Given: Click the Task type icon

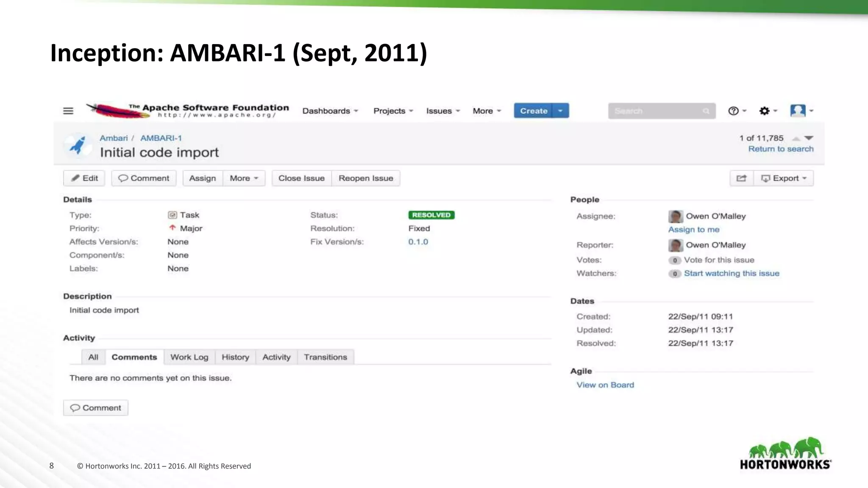Looking at the screenshot, I should click(x=172, y=215).
